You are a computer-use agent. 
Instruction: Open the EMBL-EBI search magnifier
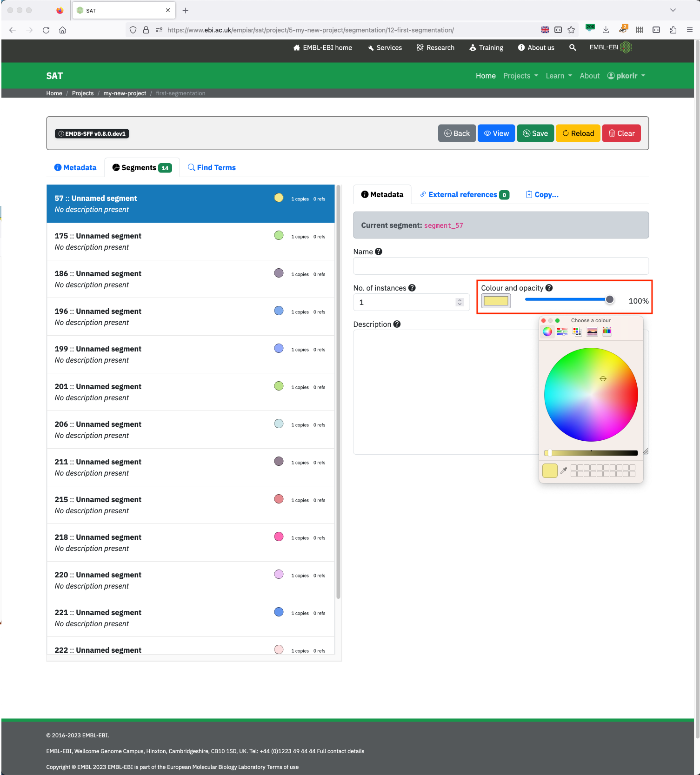[x=573, y=47]
